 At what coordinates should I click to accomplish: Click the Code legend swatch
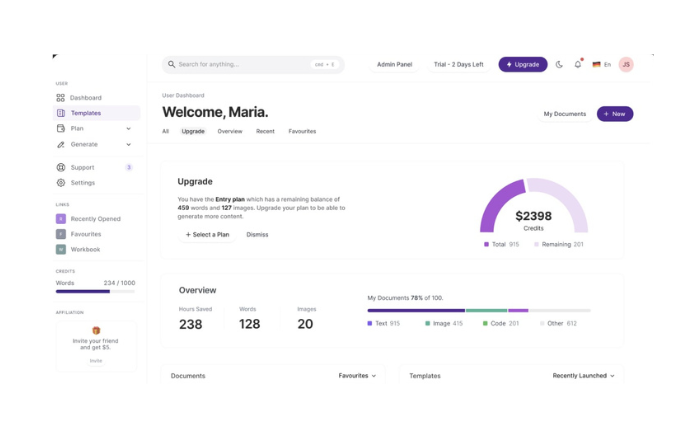485,323
